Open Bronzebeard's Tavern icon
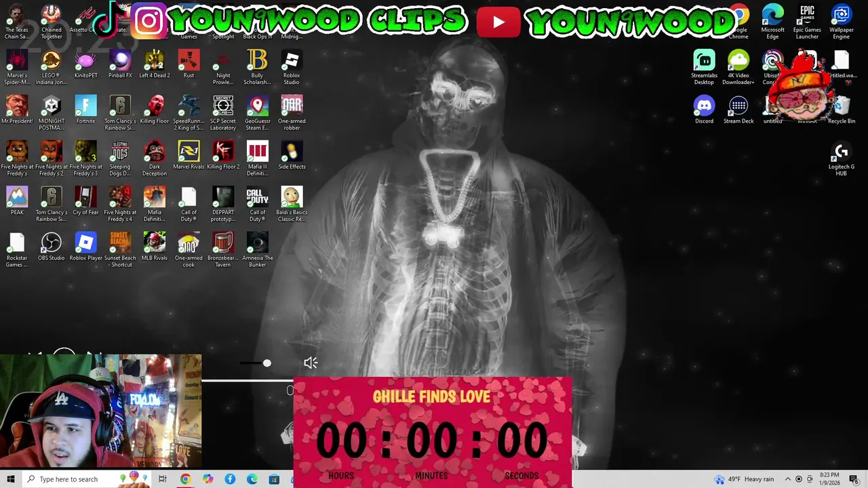Viewport: 868px width, 488px height. tap(223, 249)
